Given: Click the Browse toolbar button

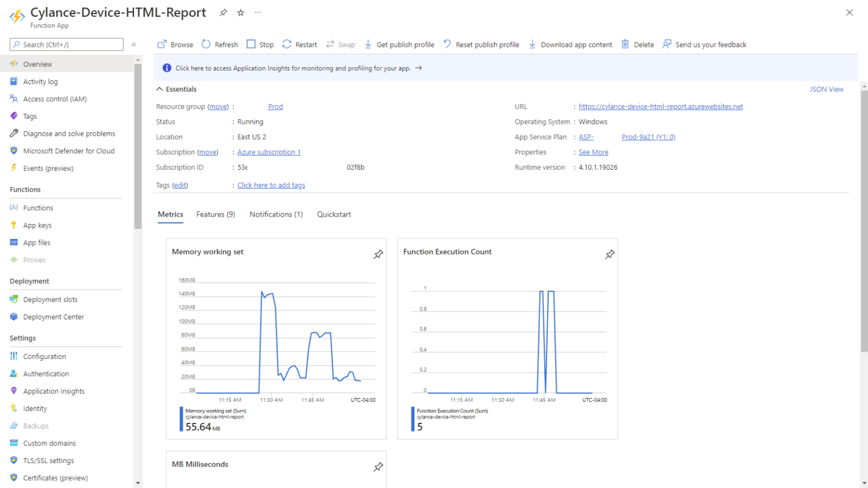Looking at the screenshot, I should point(175,45).
